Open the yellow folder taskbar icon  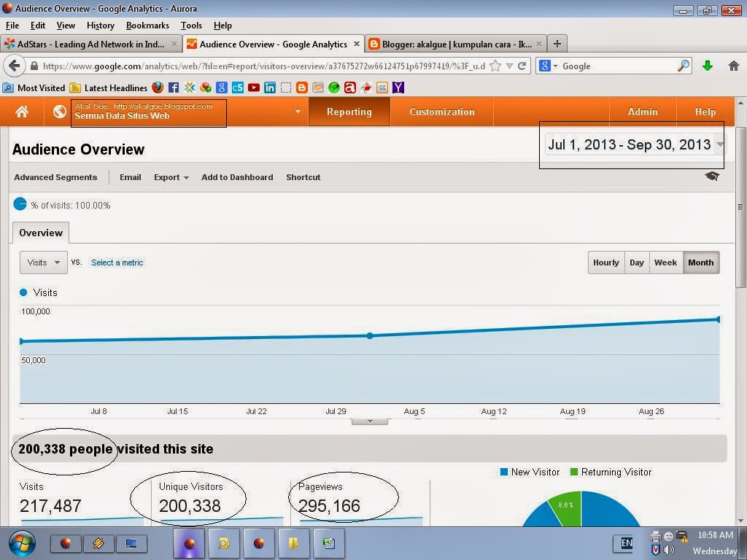pyautogui.click(x=293, y=542)
